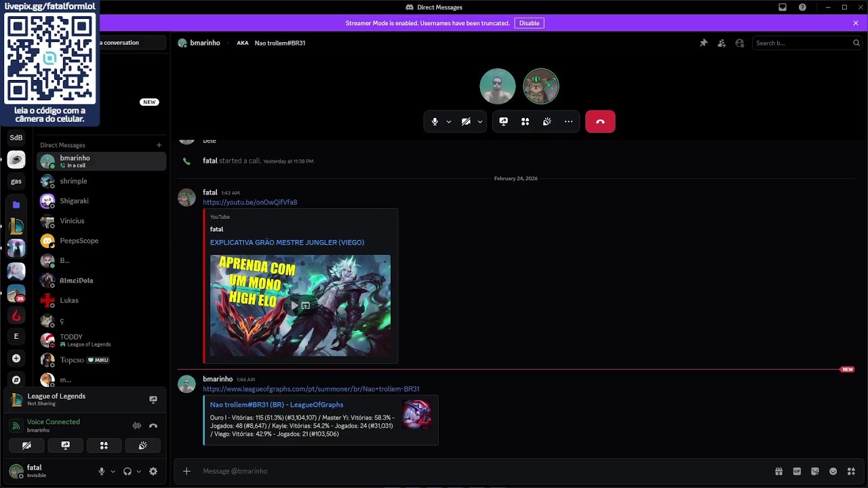Find or start a conversation box
This screenshot has height=488, width=868.
pos(132,43)
